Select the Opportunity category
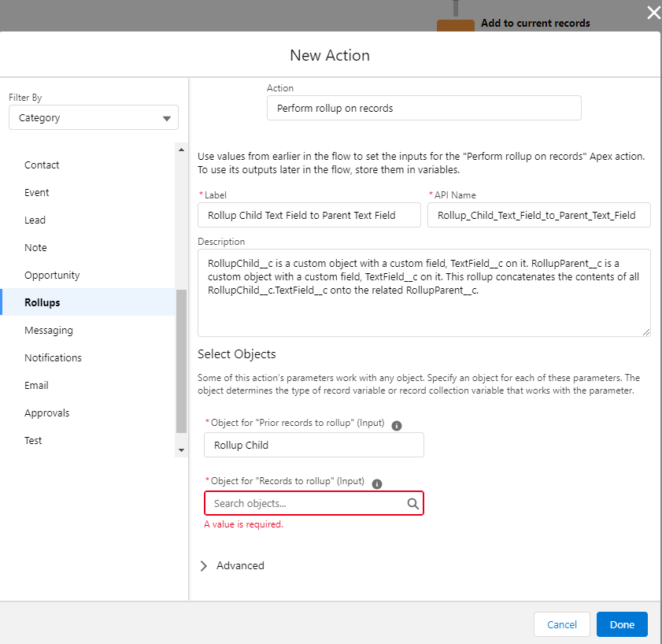This screenshot has height=644, width=662. coord(52,275)
